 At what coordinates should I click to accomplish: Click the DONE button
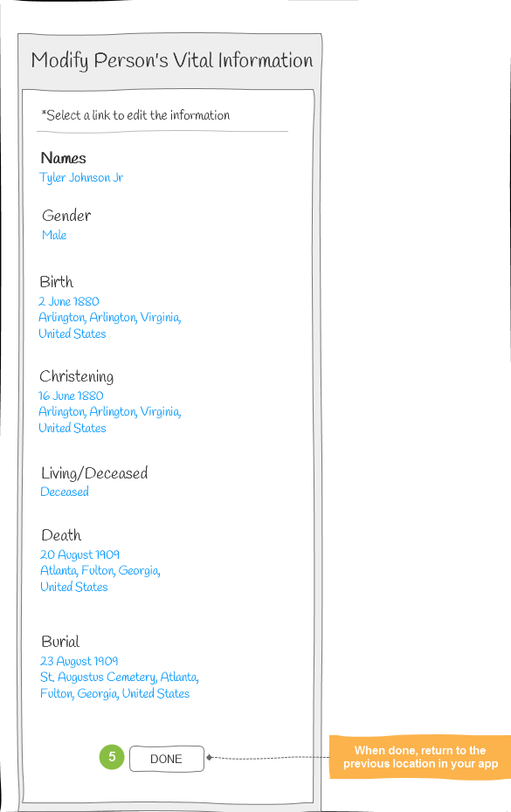(166, 759)
